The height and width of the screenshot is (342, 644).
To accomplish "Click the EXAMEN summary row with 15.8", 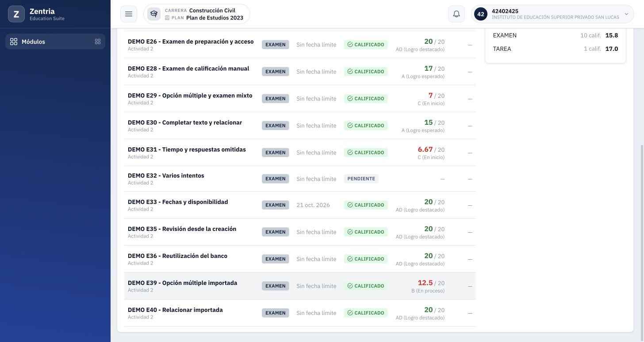I will pyautogui.click(x=556, y=35).
